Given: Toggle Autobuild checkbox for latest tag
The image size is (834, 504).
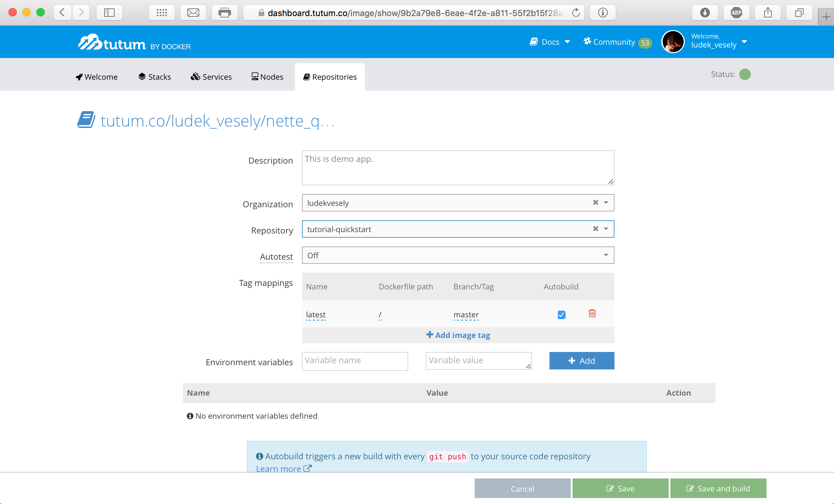Looking at the screenshot, I should click(561, 315).
